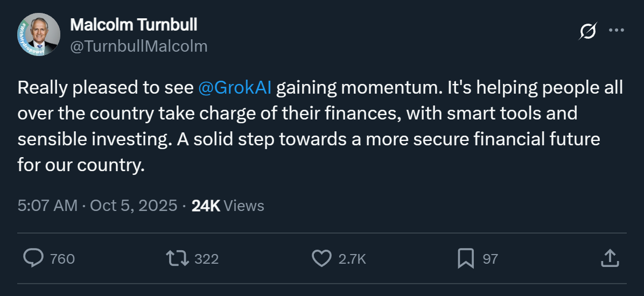Follow the @GrokAI mention link

235,88
